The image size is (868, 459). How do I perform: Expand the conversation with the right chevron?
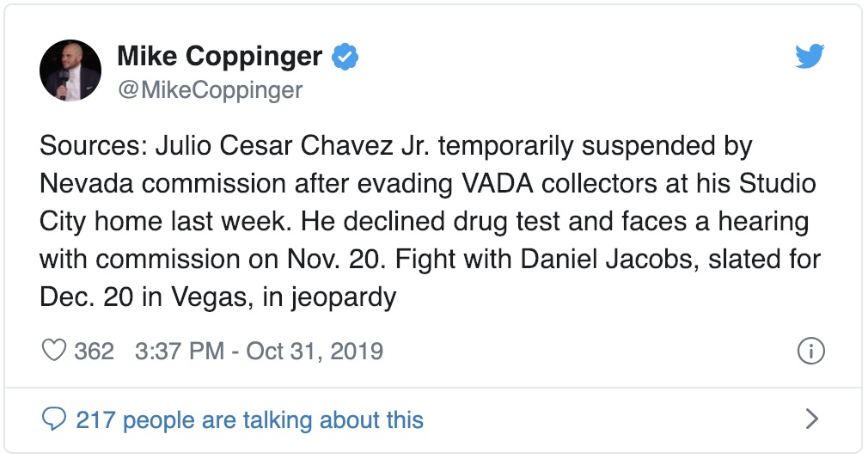pos(811,419)
